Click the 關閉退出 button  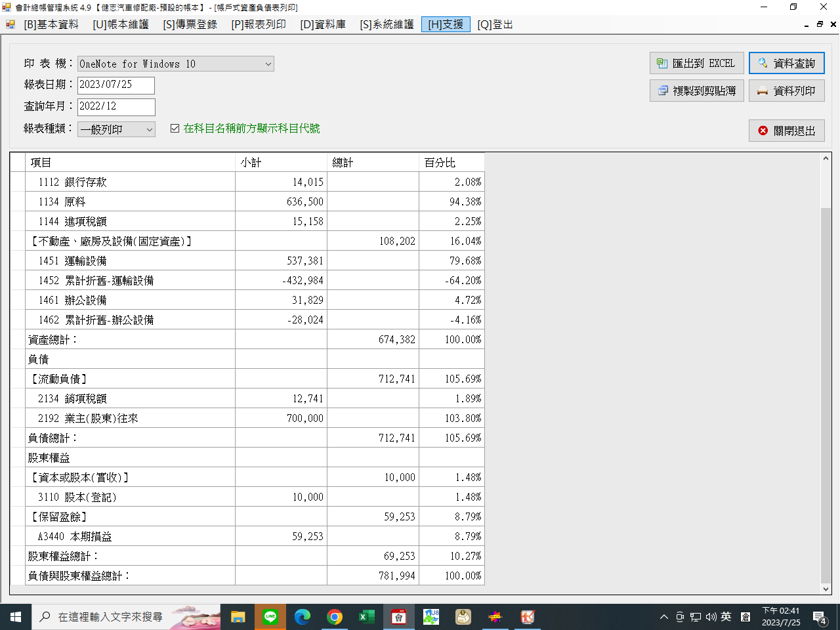pyautogui.click(x=786, y=131)
